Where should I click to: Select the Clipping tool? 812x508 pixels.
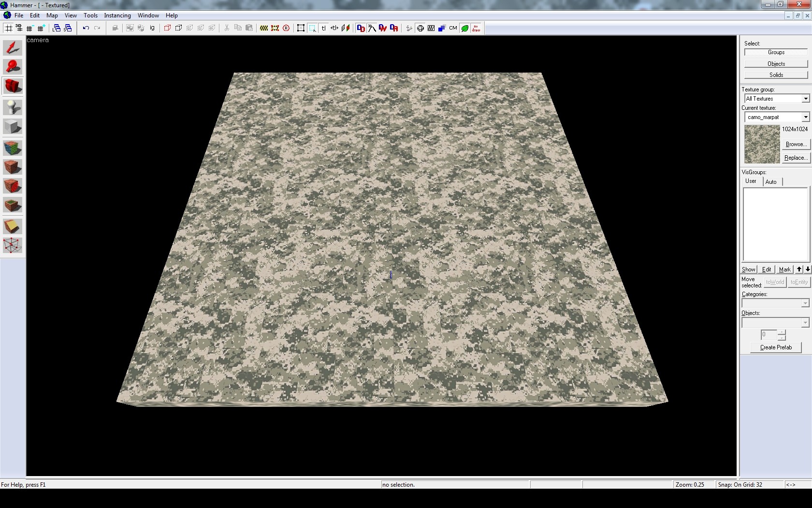point(13,226)
